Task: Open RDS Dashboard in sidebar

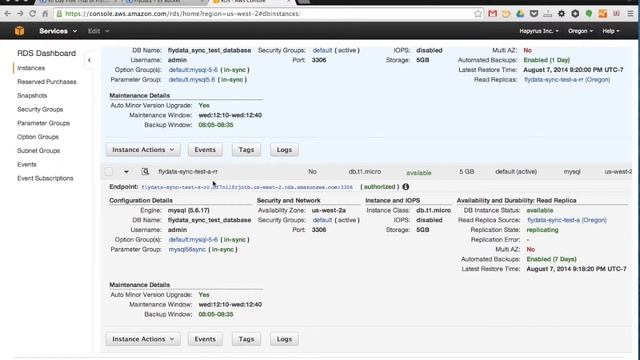Action: [x=47, y=53]
